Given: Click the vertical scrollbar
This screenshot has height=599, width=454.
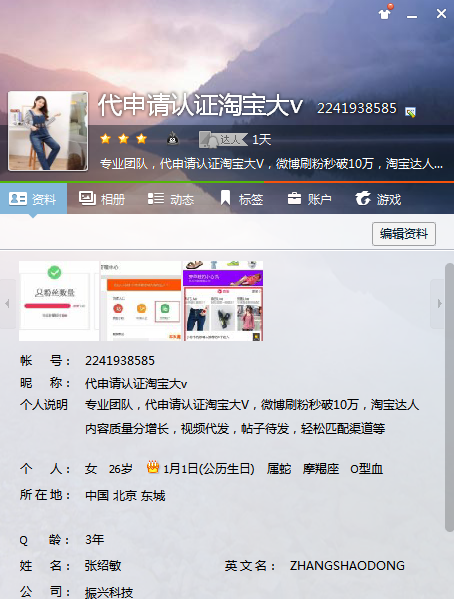Looking at the screenshot, I should pyautogui.click(x=449, y=397).
